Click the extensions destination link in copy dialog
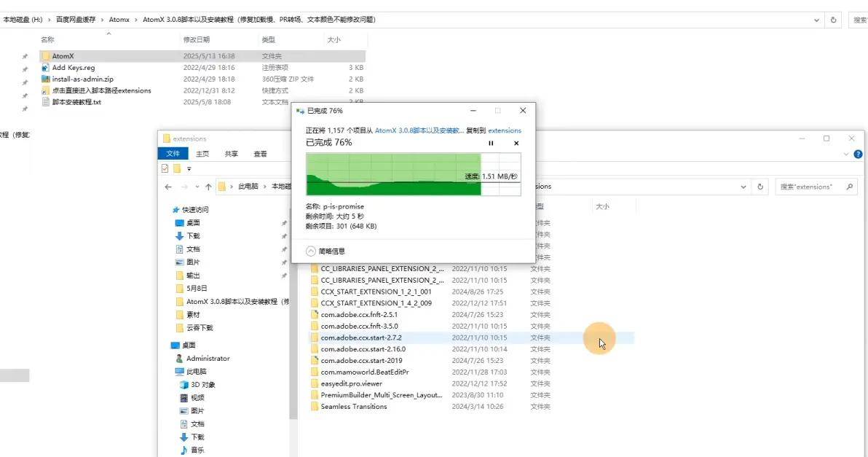The height and width of the screenshot is (457, 868). tap(504, 130)
